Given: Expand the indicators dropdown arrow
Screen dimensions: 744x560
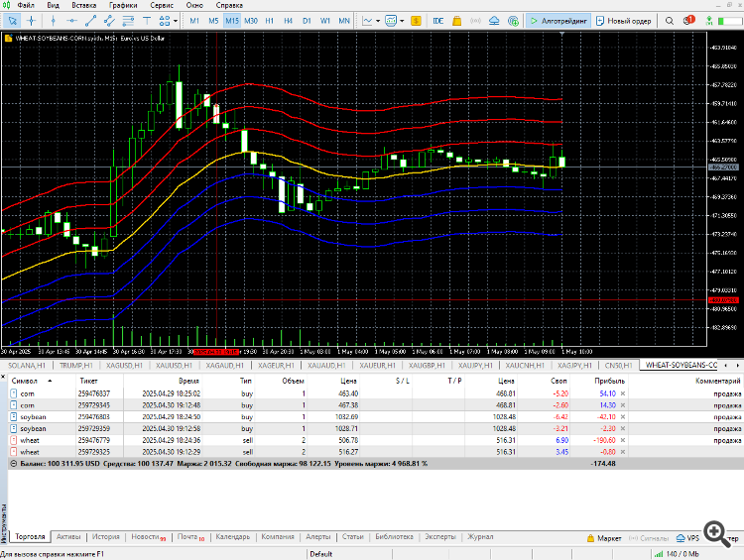Looking at the screenshot, I should tap(402, 21).
